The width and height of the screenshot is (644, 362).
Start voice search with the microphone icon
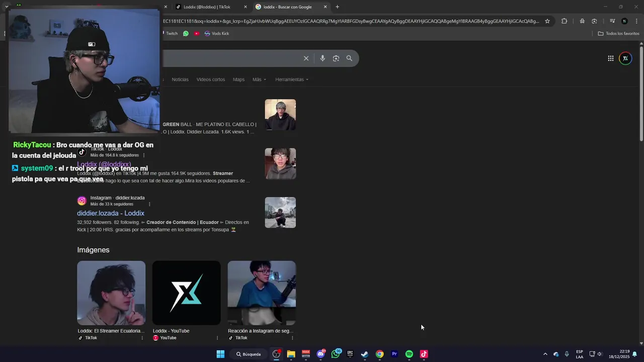323,58
